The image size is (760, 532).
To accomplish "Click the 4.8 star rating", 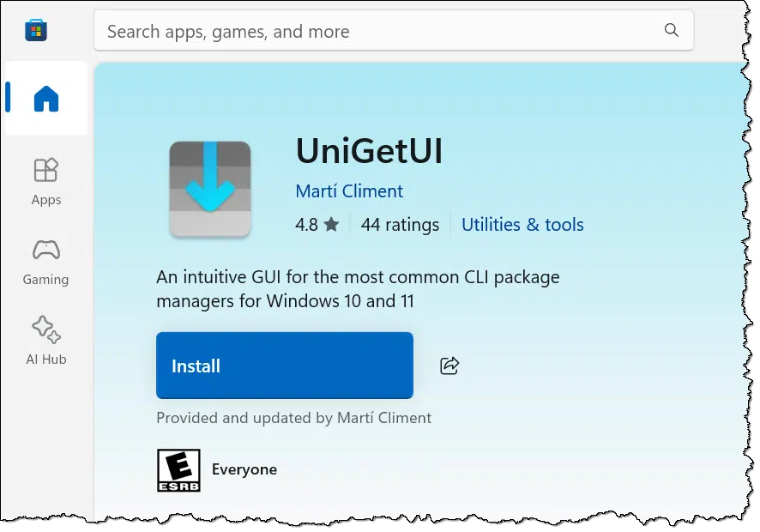I will [317, 225].
